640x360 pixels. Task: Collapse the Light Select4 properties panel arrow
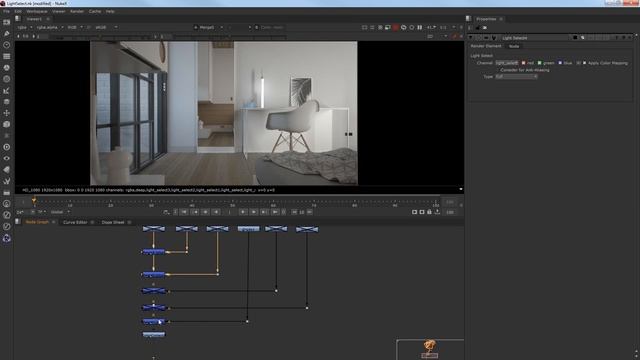click(x=471, y=38)
